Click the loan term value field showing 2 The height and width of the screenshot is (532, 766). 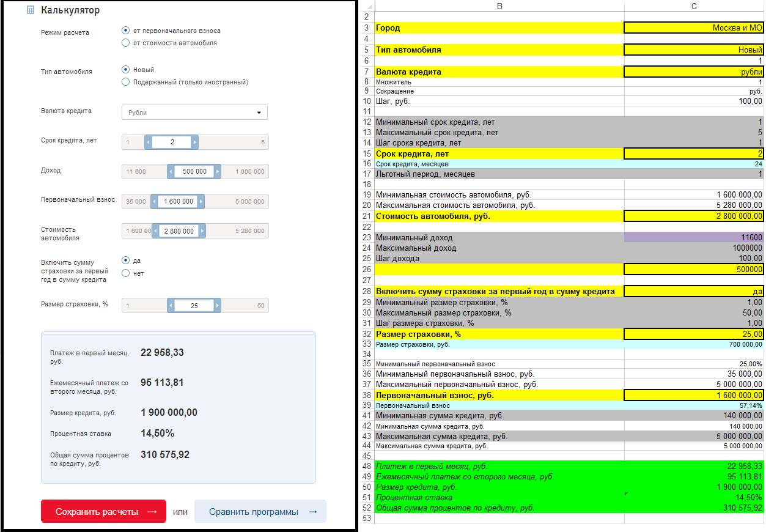tap(172, 142)
